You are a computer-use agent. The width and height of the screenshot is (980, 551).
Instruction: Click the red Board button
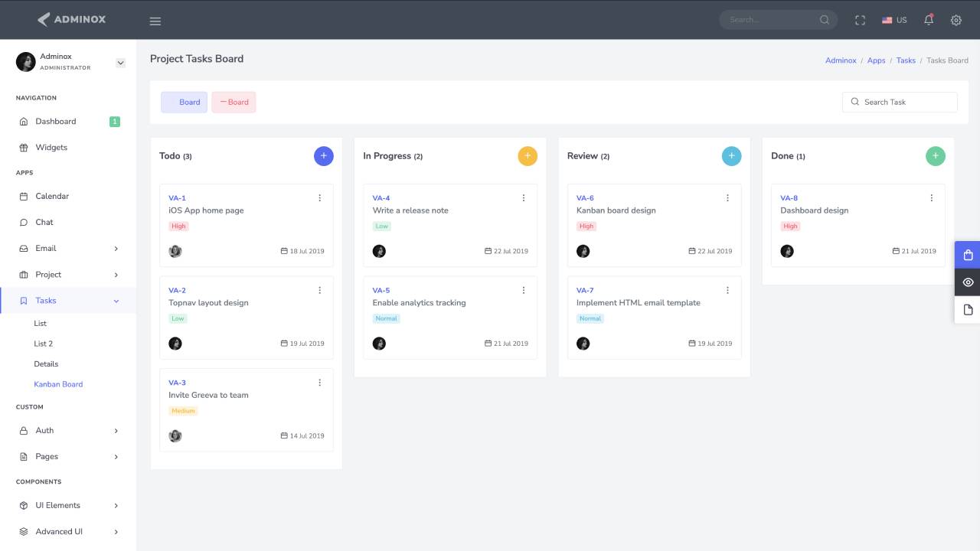pos(234,103)
